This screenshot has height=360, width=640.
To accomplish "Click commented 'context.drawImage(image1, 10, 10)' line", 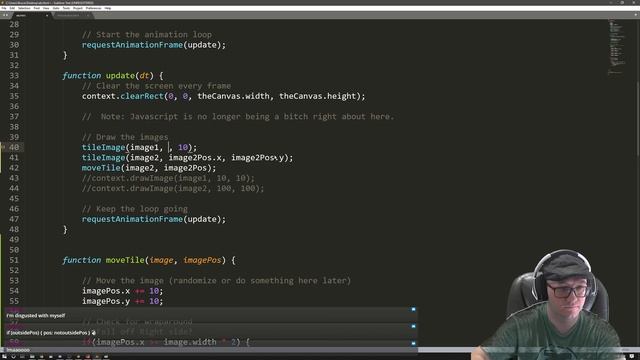I will click(x=168, y=178).
